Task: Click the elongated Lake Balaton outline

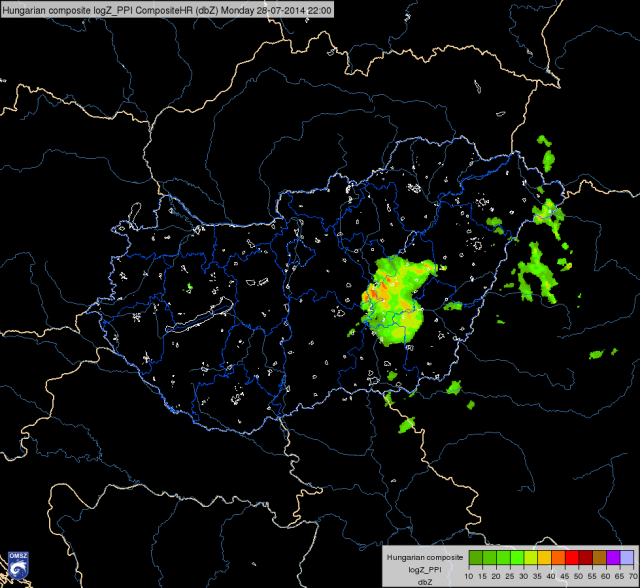Action: click(200, 315)
